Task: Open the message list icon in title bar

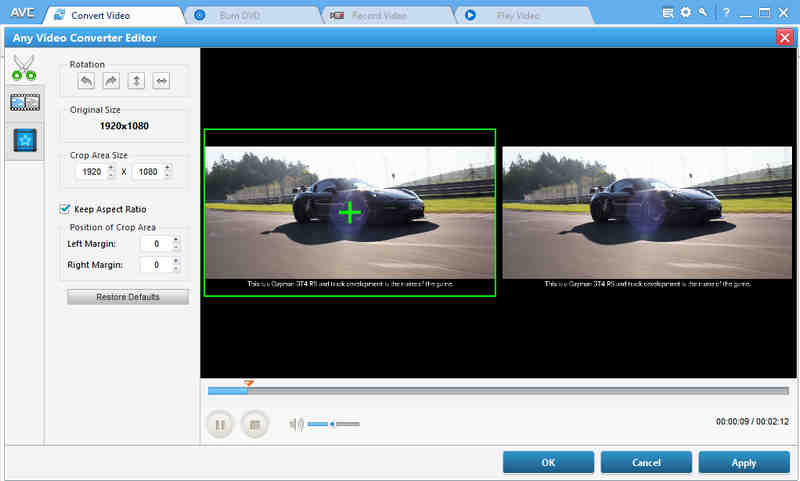Action: [x=667, y=13]
